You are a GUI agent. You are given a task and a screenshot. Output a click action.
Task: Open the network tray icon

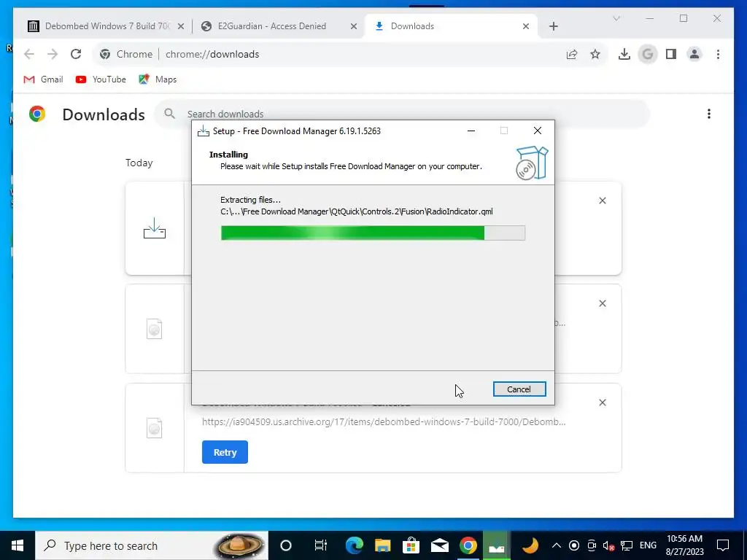[627, 545]
